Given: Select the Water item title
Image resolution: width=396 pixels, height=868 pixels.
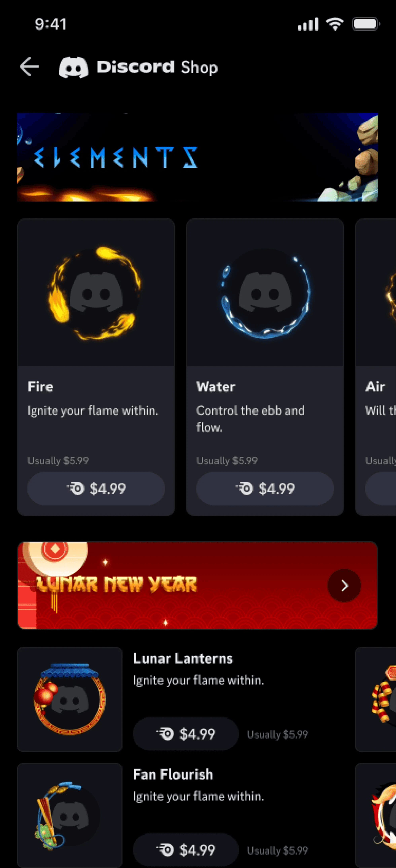Looking at the screenshot, I should pyautogui.click(x=216, y=387).
